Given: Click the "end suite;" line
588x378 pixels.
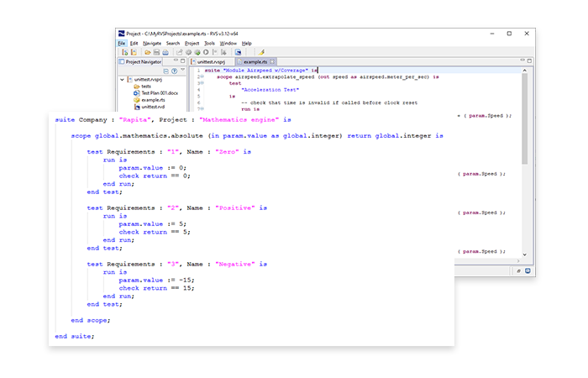Looking at the screenshot, I should (x=75, y=336).
